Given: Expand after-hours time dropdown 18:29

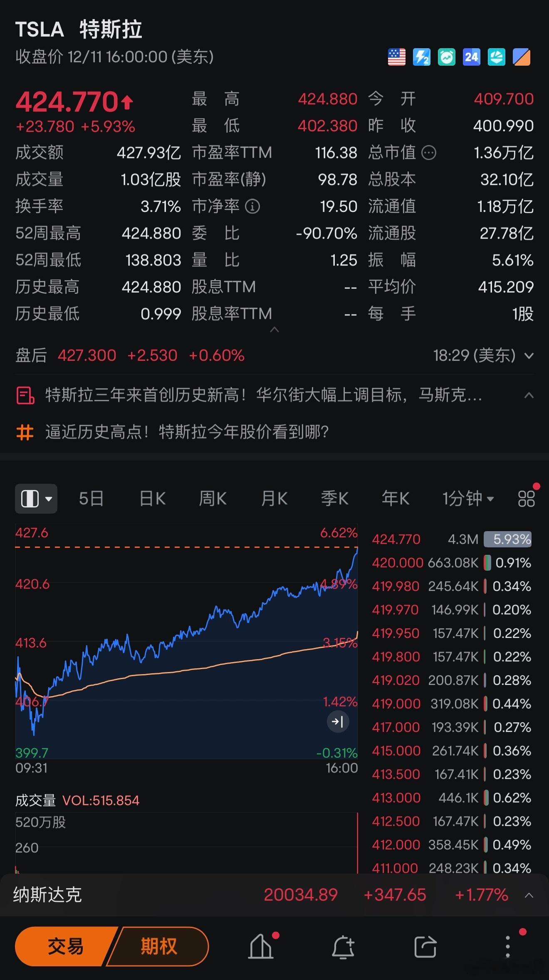Looking at the screenshot, I should pyautogui.click(x=529, y=356).
